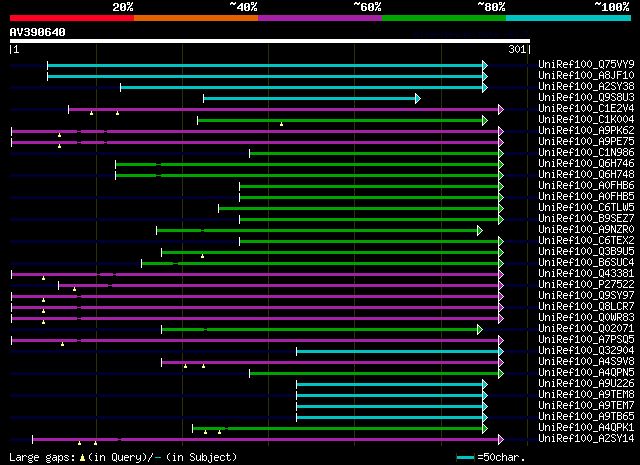Click the green arrowhead ending the Q02071 bar
Viewport: 640px width, 465px height.
click(480, 329)
